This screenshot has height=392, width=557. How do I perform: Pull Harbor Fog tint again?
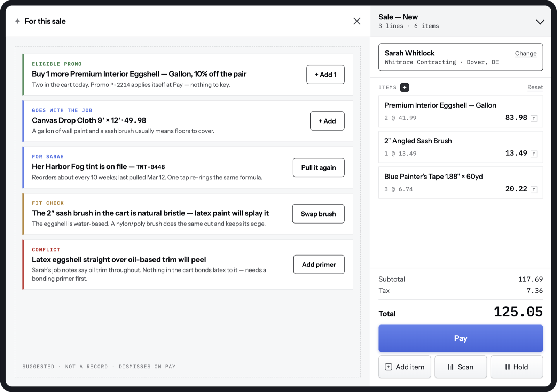pyautogui.click(x=319, y=167)
